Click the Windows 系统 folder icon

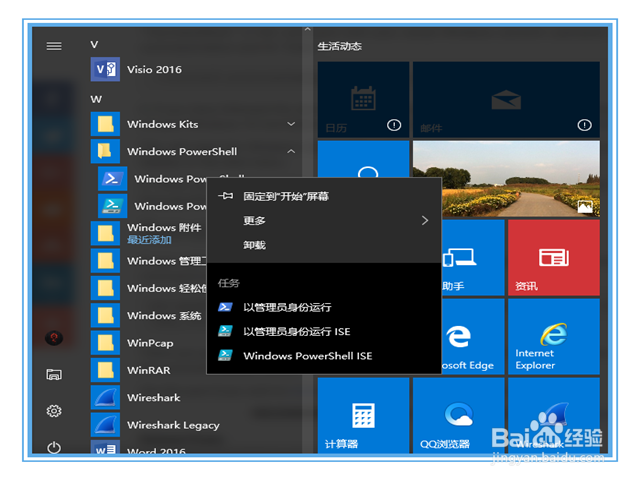click(105, 316)
